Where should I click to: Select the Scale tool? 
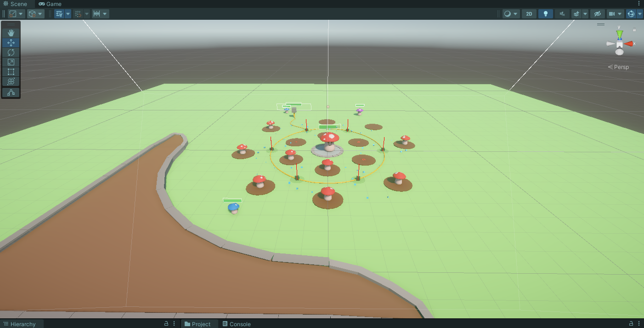point(11,62)
